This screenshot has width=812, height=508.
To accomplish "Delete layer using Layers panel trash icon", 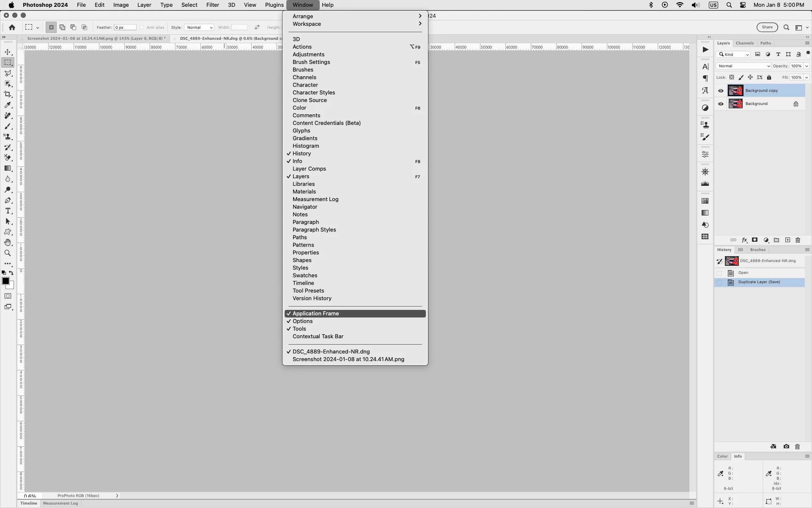I will [x=798, y=240].
